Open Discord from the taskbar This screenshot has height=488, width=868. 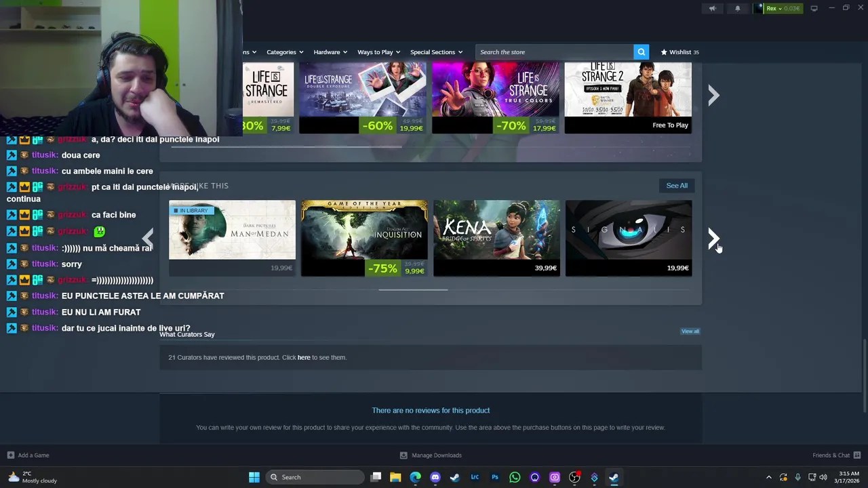pyautogui.click(x=435, y=477)
